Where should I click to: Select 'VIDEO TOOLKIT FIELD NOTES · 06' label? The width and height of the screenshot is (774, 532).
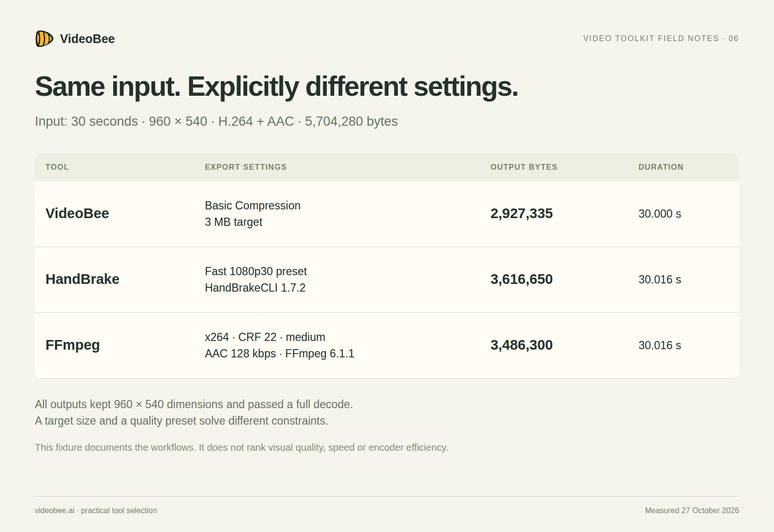pyautogui.click(x=661, y=38)
